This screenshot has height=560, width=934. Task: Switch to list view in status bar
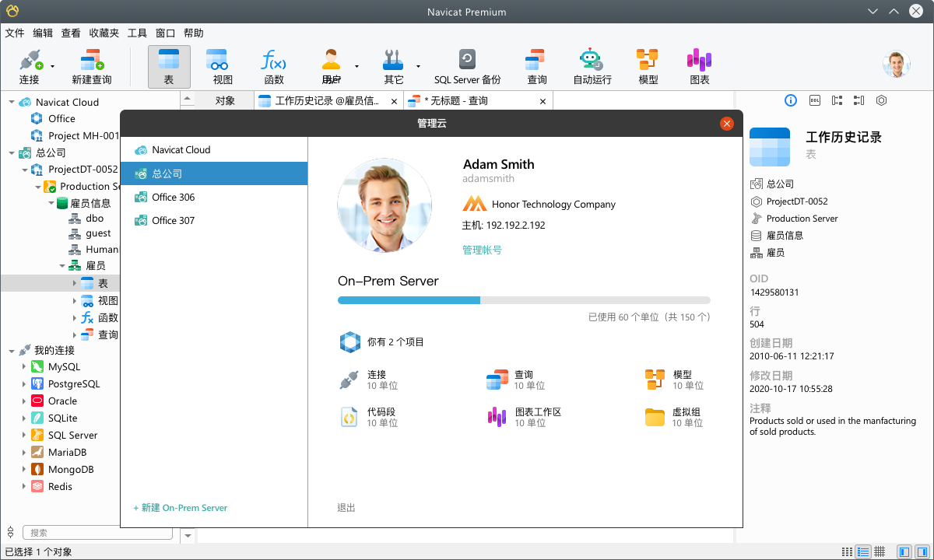tap(847, 551)
